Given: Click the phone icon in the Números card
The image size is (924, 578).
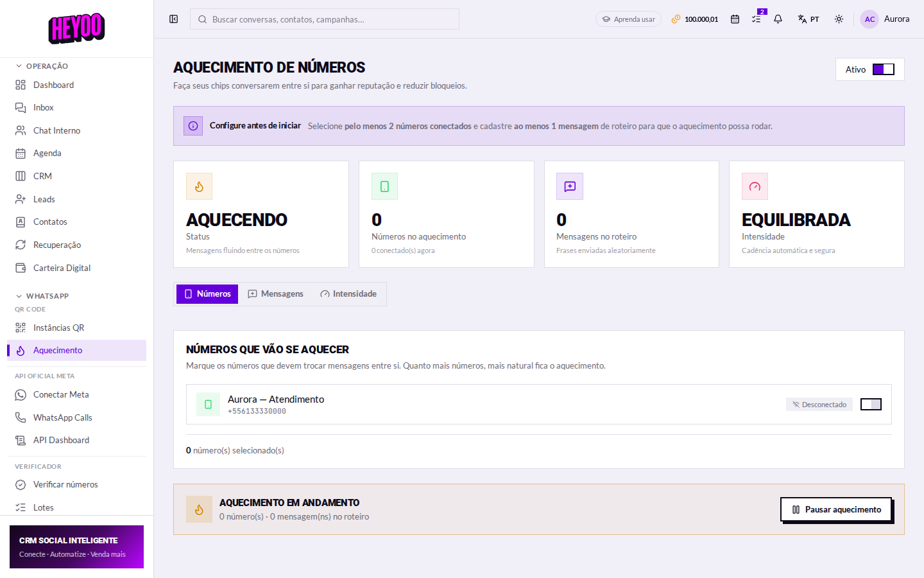Looking at the screenshot, I should (384, 186).
